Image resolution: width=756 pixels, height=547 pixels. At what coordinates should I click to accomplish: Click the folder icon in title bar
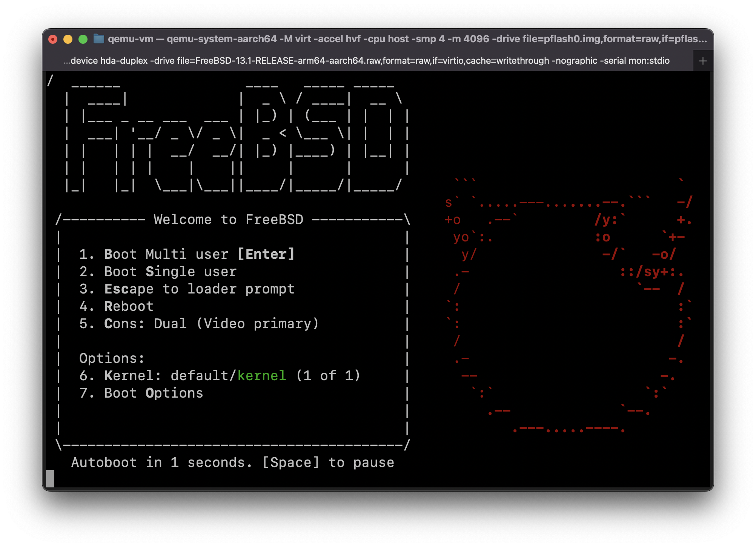(98, 39)
